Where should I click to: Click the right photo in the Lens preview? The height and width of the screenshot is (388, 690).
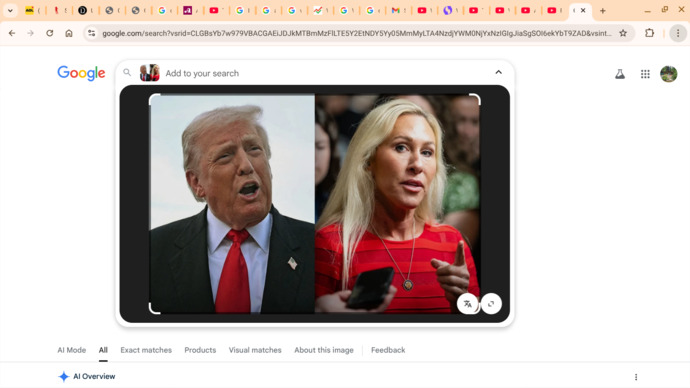click(x=397, y=204)
